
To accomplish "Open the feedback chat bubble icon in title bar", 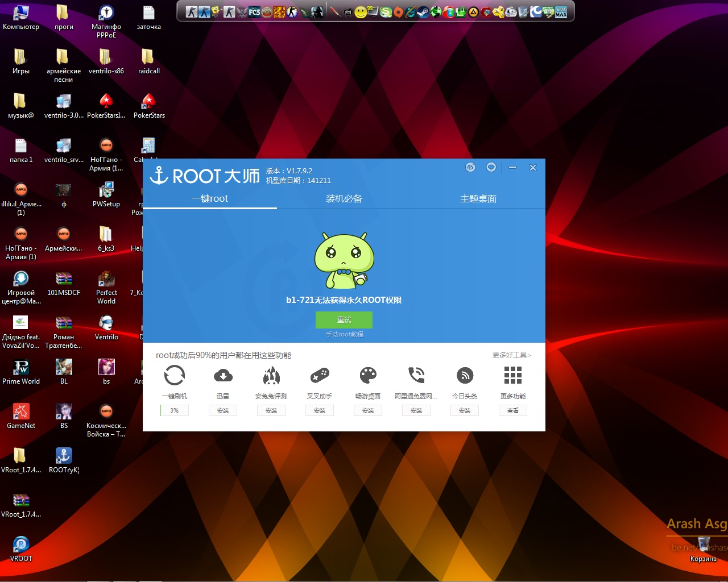I will 491,167.
